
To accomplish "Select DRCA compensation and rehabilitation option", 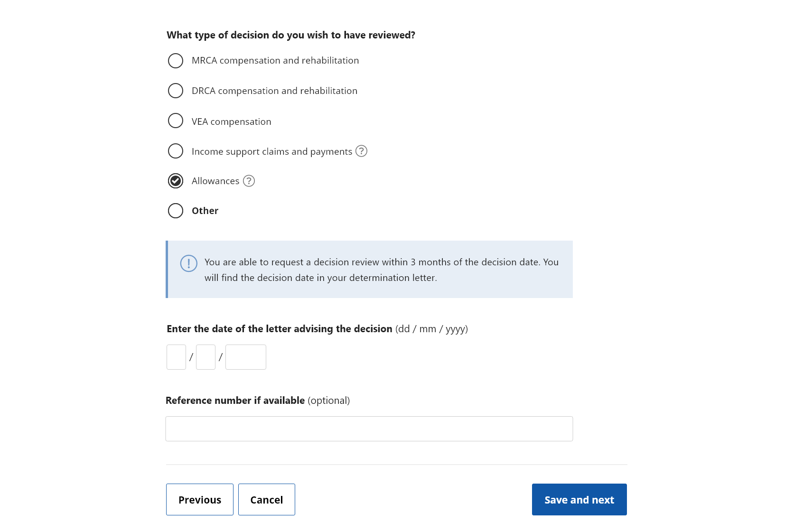I will click(175, 90).
